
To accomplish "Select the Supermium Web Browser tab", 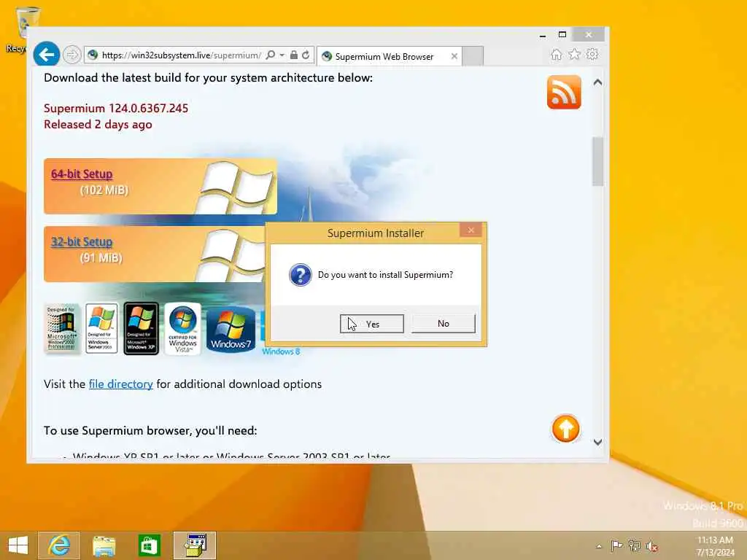I will [390, 56].
